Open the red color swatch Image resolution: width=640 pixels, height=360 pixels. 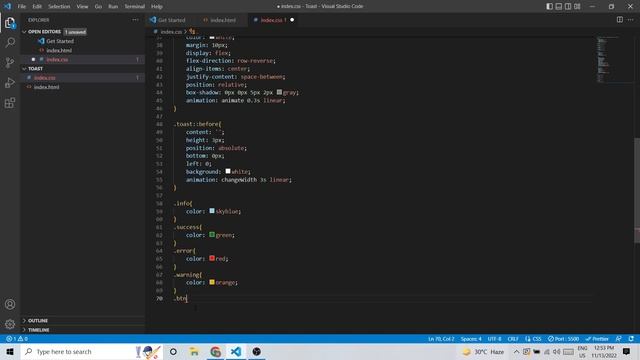point(212,258)
